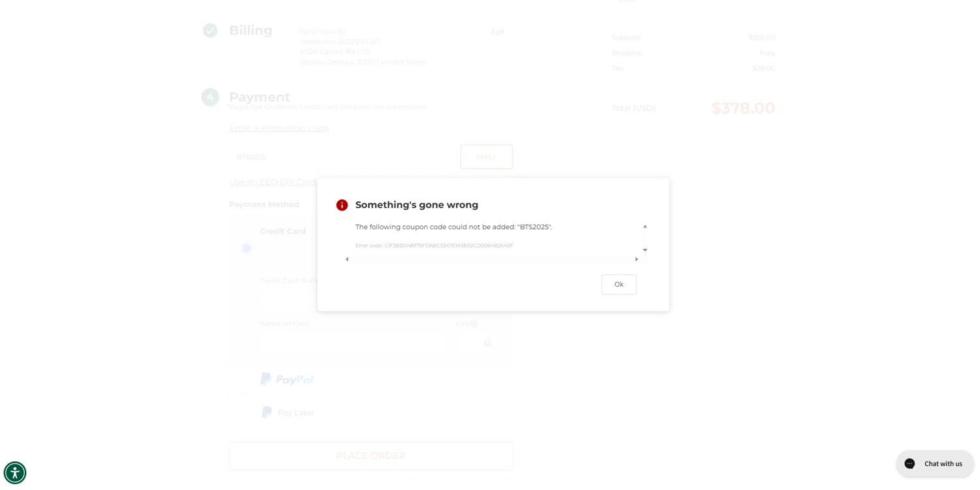Screen dimensions: 980x490
Task: Click the $378.00 total amount
Action: pyautogui.click(x=743, y=108)
